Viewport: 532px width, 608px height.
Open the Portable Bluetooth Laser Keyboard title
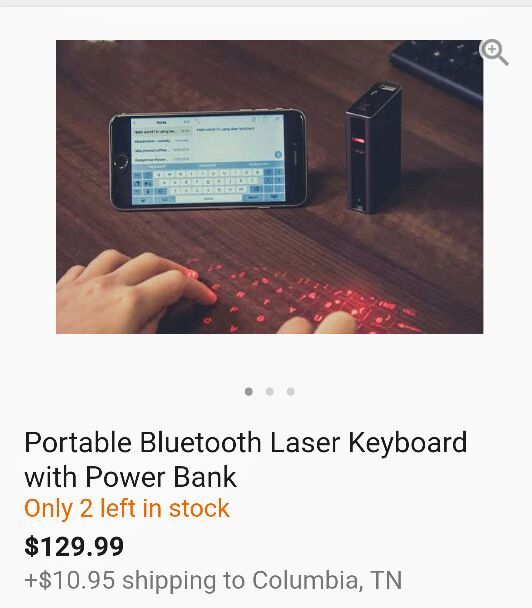(246, 459)
